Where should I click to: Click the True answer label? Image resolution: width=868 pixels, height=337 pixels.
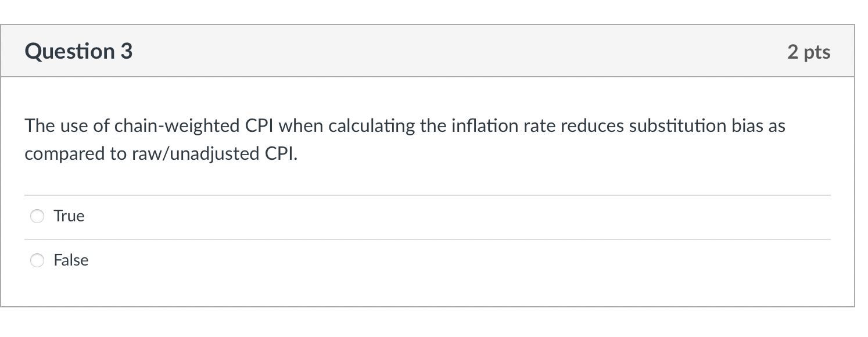click(69, 216)
